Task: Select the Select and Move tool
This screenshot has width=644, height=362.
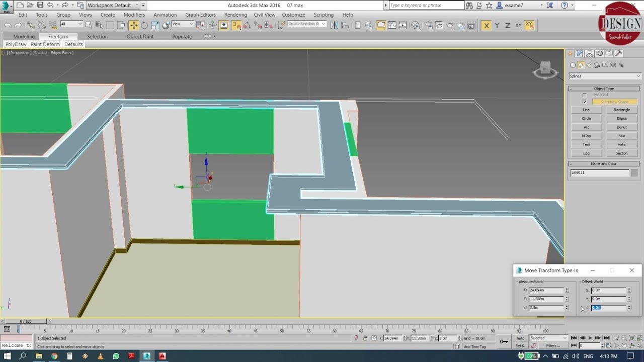Action: 134,25
